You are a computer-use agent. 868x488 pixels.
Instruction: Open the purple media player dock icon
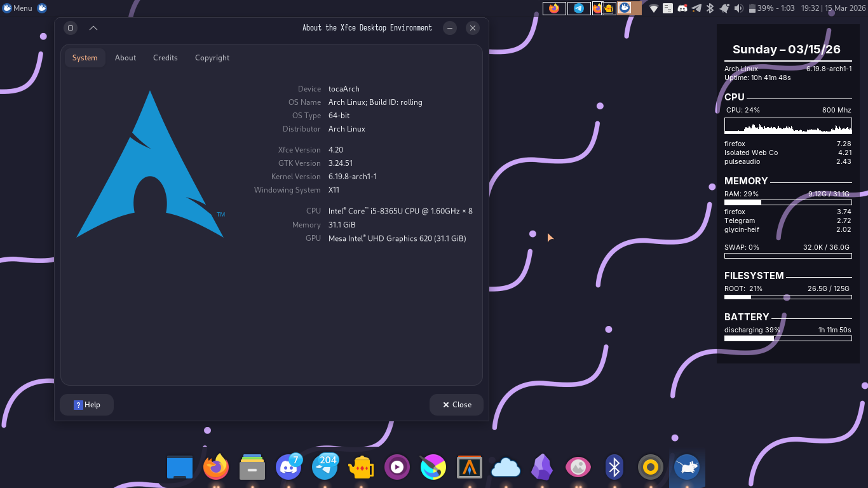coord(397,468)
